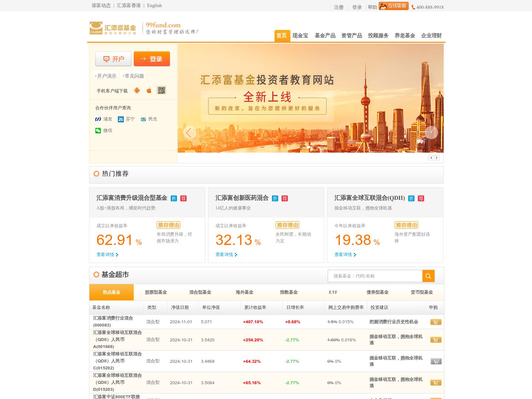Click 荐 badge on 汇添富全球互联混合(QDII)
Screen dimensions: 532x399
421,198
